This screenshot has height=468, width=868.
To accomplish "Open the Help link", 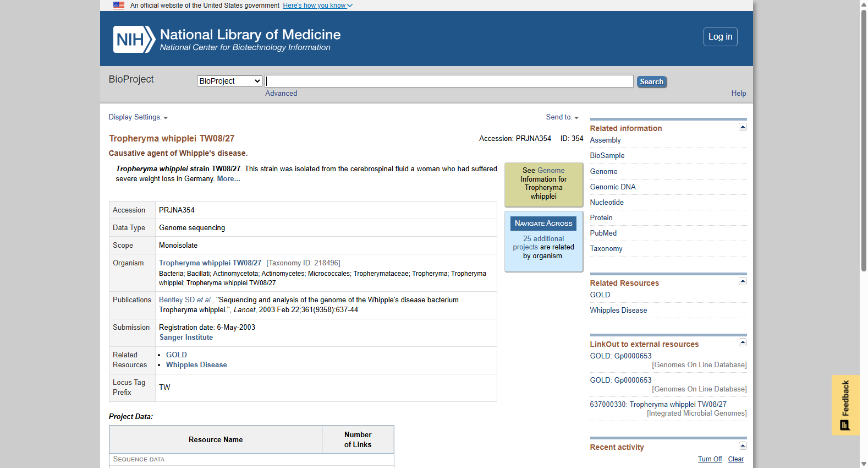I will (x=739, y=94).
